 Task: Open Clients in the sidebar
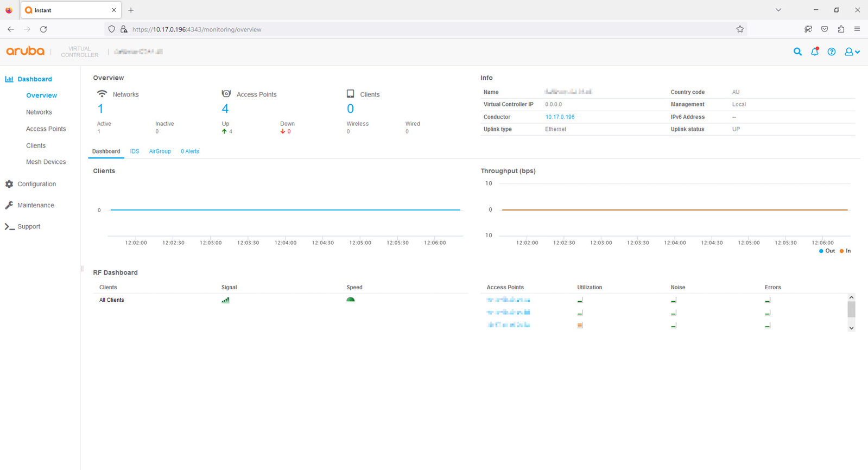tap(36, 145)
